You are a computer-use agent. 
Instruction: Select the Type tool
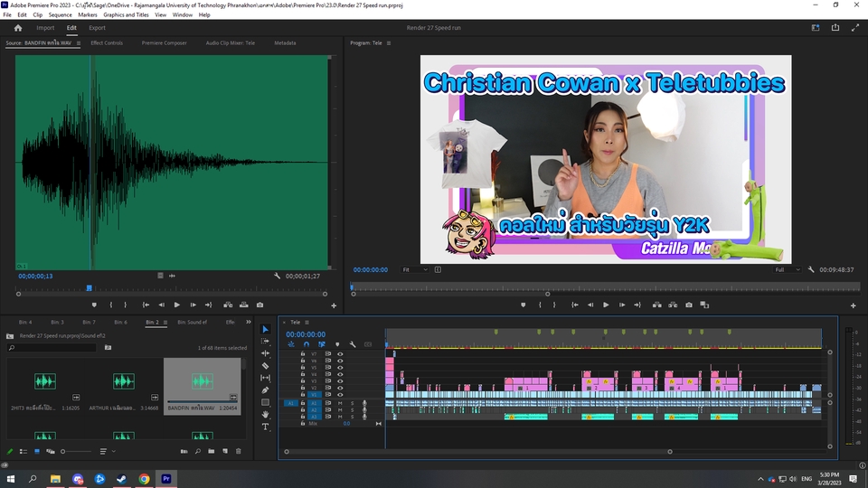click(x=265, y=427)
